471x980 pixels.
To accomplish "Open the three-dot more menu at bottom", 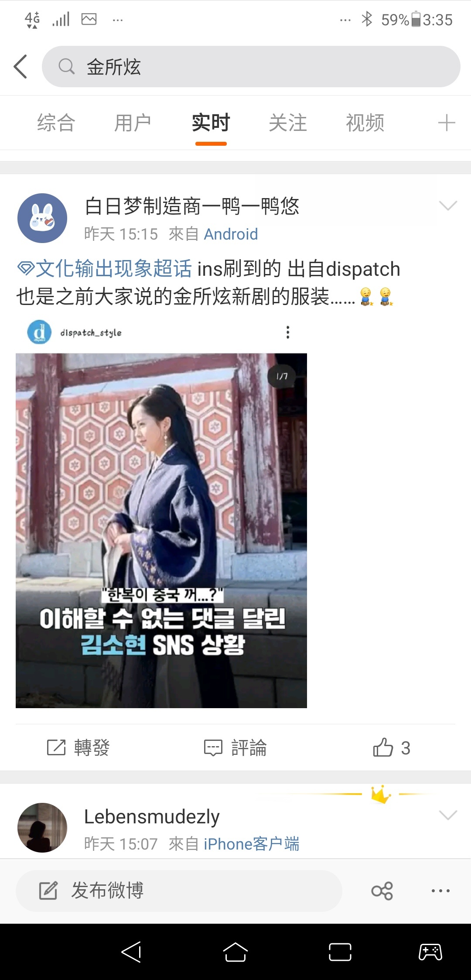I will tap(440, 891).
